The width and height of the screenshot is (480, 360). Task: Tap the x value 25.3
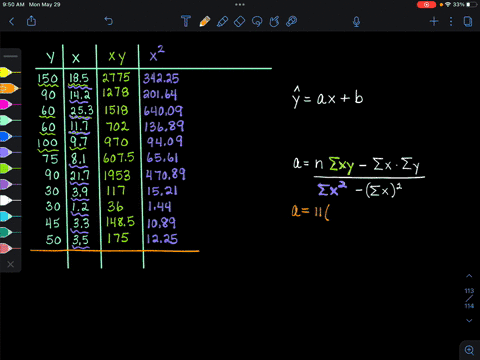pyautogui.click(x=82, y=110)
